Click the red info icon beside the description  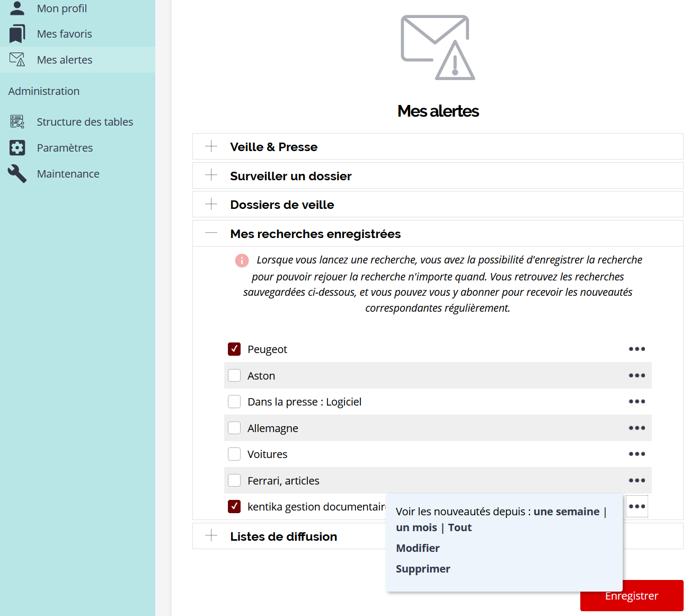(242, 260)
